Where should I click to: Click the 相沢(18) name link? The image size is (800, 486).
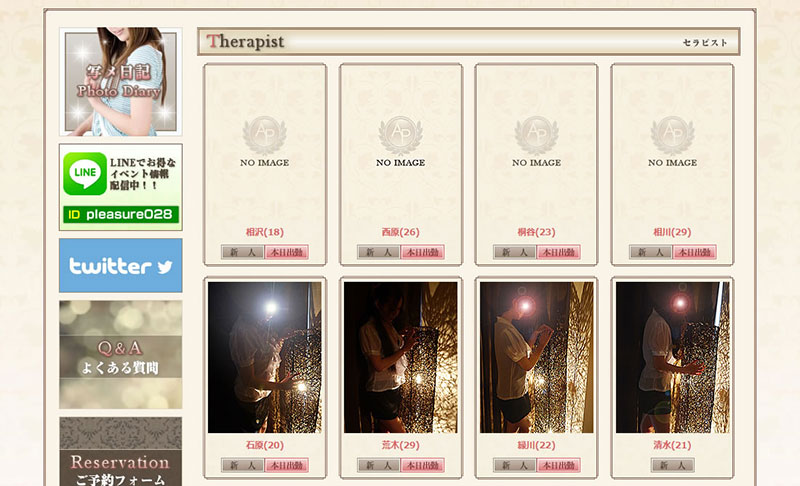pyautogui.click(x=264, y=232)
